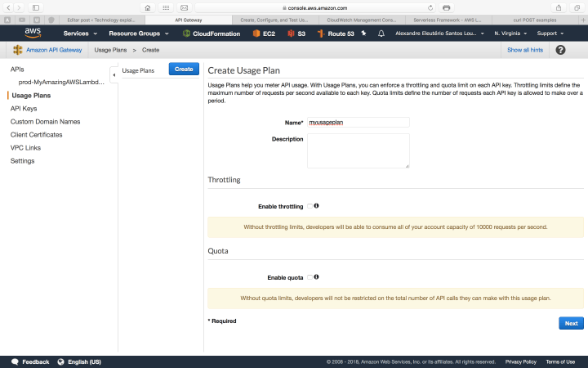Click the blue Create button
The image size is (588, 368).
(184, 70)
